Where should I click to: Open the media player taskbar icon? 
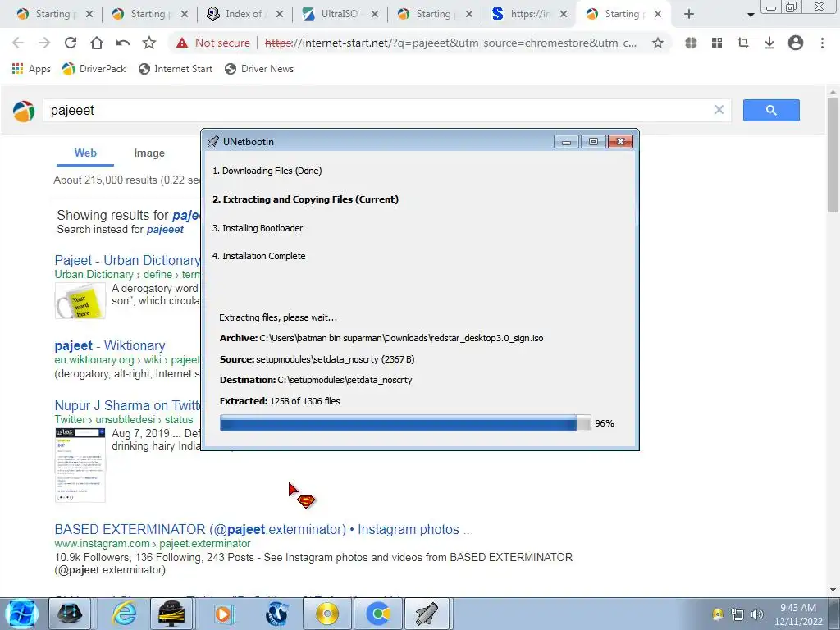(x=223, y=614)
